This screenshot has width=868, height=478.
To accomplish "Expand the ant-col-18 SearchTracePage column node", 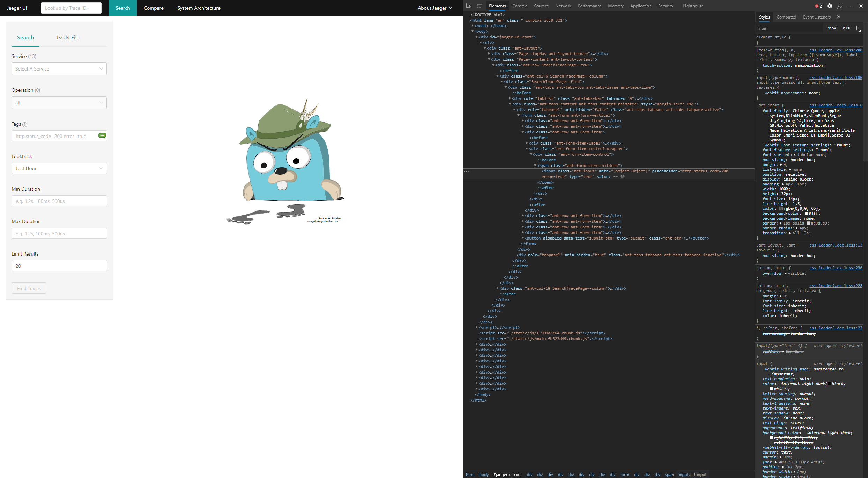I will click(x=497, y=288).
